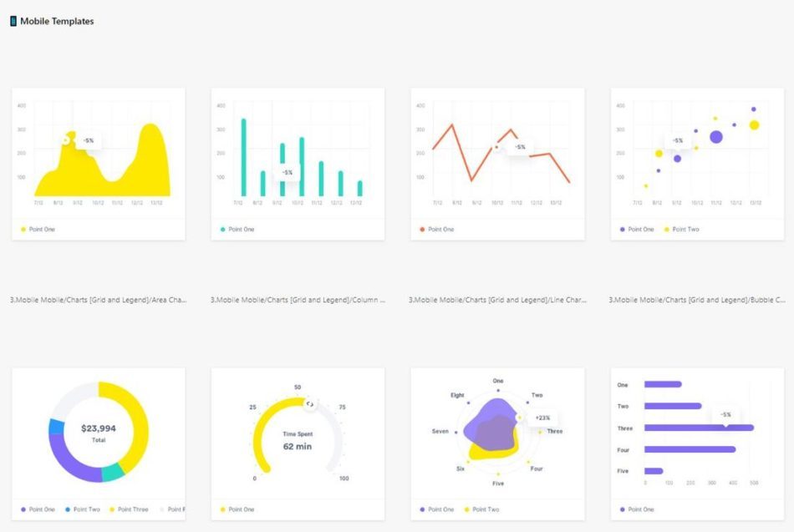Open the Bubble Chart template thumbnail
Screen dimensions: 794x532
pos(697,164)
